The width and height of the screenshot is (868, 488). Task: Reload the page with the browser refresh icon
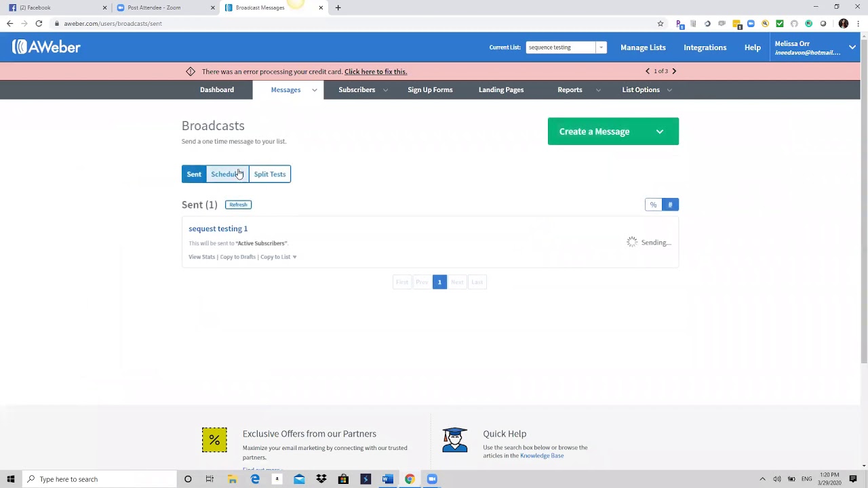(x=39, y=24)
